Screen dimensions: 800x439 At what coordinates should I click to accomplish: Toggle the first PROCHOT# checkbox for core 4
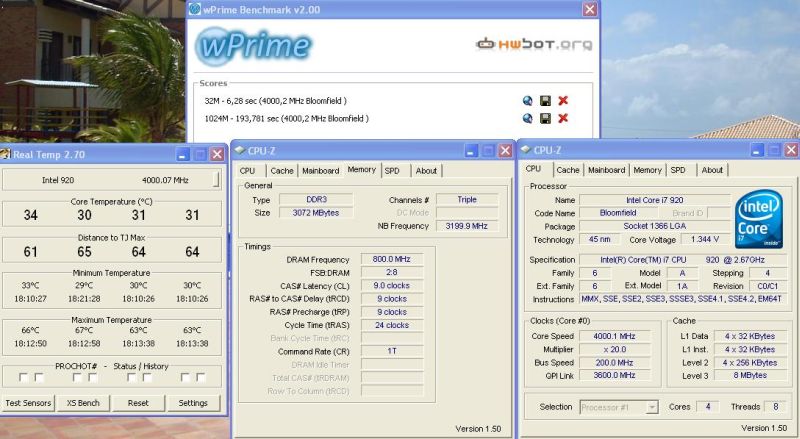[185, 377]
